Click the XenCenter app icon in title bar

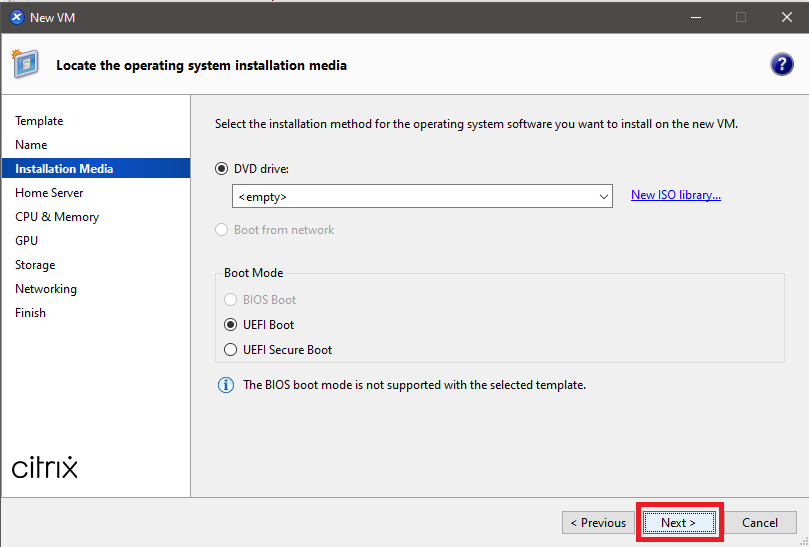[x=16, y=17]
